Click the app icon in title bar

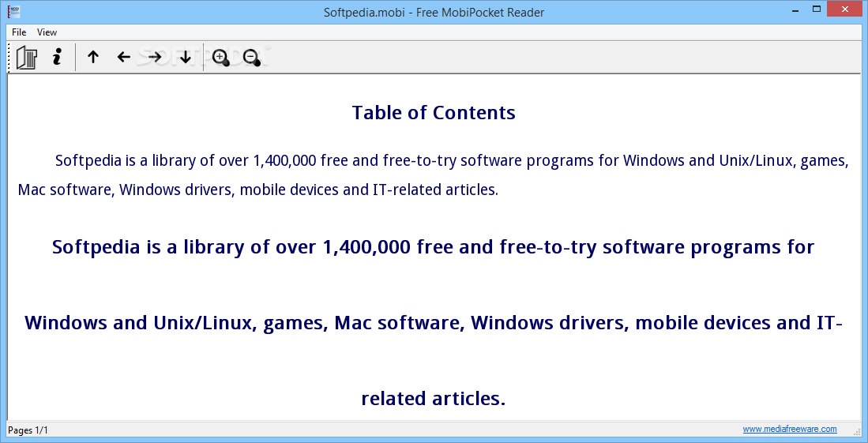pos(14,12)
